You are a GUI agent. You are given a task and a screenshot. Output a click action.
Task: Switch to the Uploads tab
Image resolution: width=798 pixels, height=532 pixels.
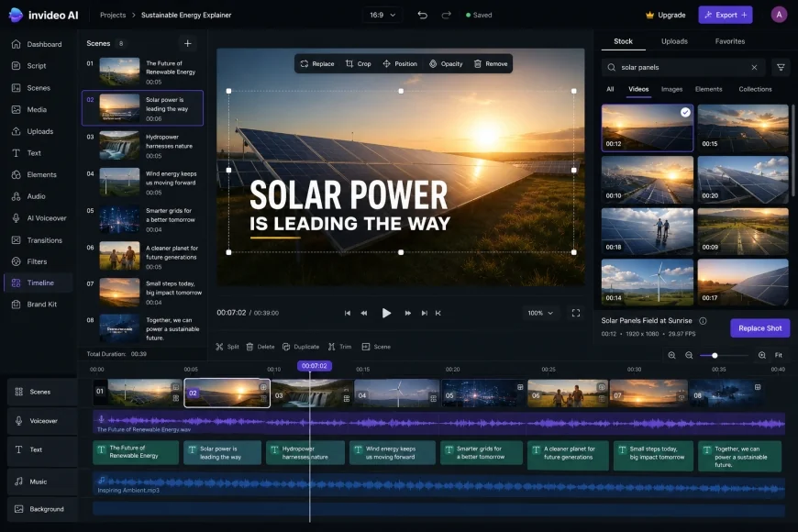point(674,41)
